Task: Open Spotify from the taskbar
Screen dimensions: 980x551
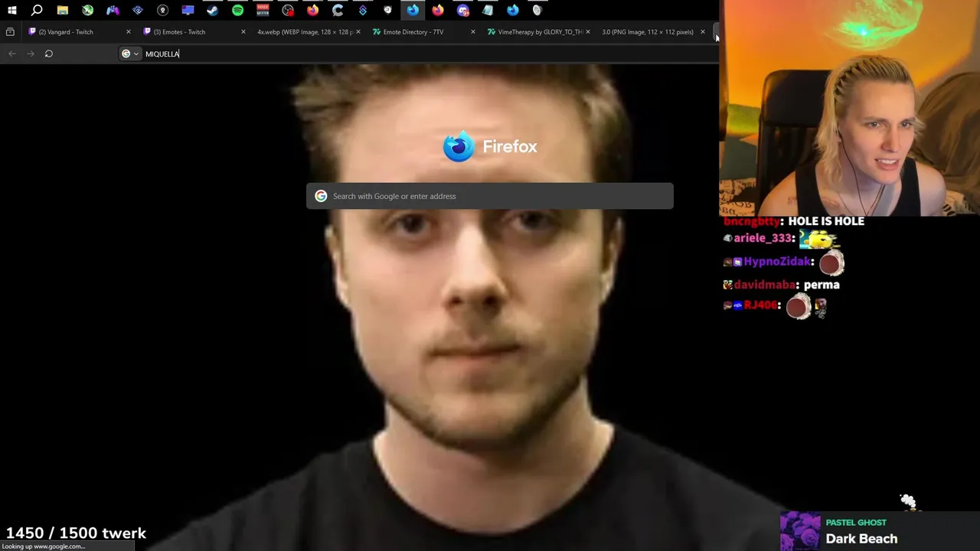Action: [x=237, y=10]
